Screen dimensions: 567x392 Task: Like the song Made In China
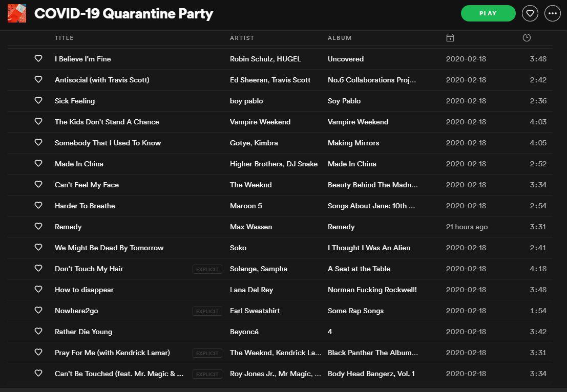[x=38, y=163]
